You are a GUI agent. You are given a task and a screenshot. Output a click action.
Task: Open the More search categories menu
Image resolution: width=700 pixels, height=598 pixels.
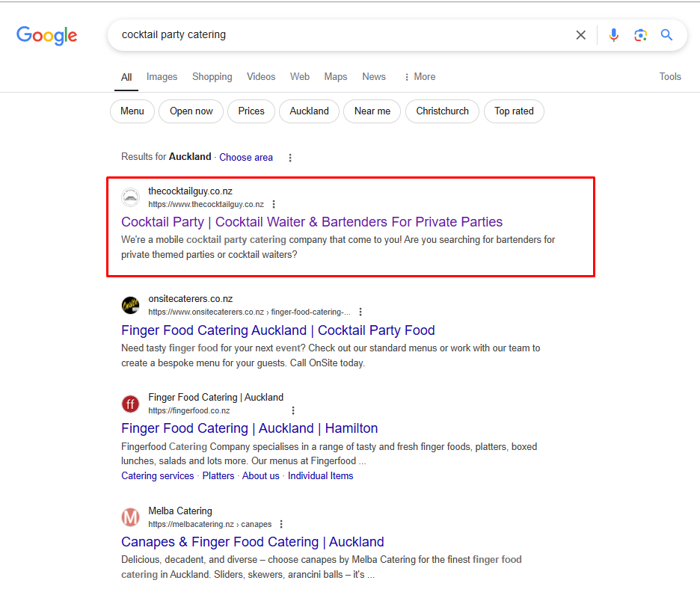(x=420, y=77)
